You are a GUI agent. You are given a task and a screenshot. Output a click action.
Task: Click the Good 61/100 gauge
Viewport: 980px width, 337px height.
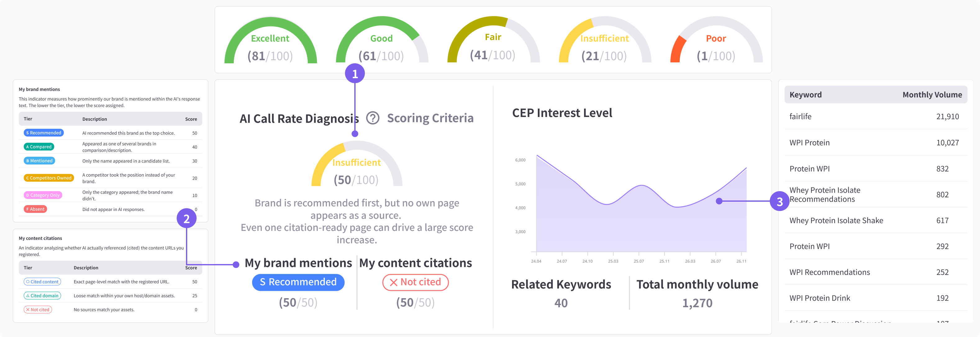coord(382,40)
